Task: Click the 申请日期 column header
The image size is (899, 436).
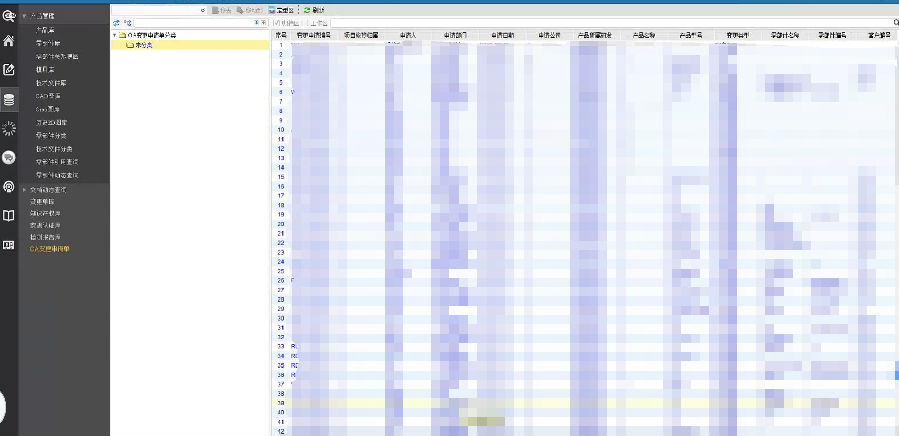Action: (x=503, y=35)
